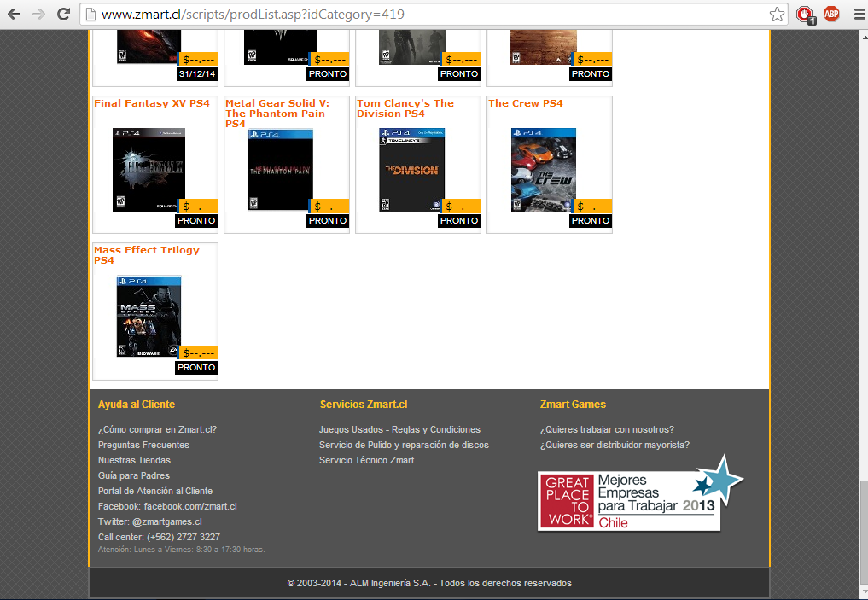
Task: Click the 'Servicios Zmart.cl' footer heading
Action: coord(364,405)
